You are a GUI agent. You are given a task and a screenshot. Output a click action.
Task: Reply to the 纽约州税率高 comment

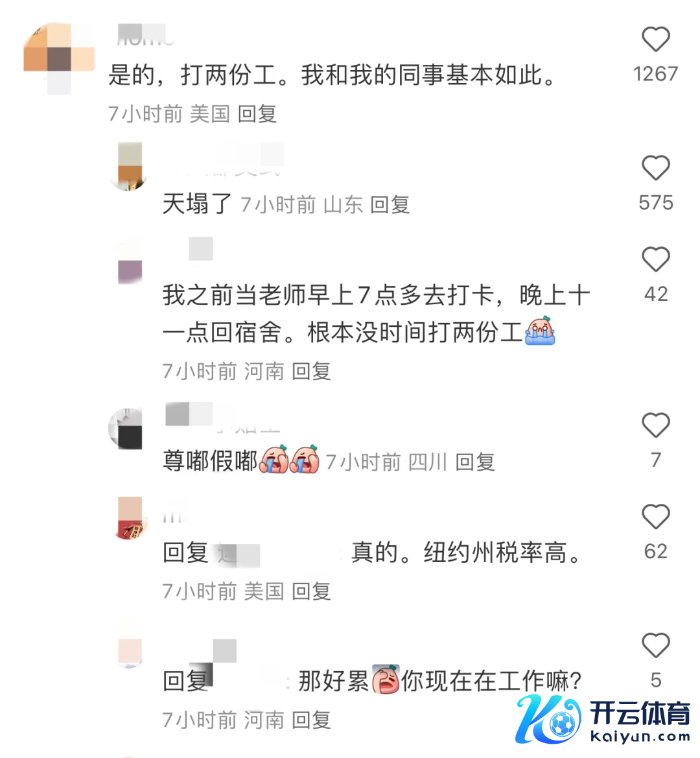click(311, 591)
